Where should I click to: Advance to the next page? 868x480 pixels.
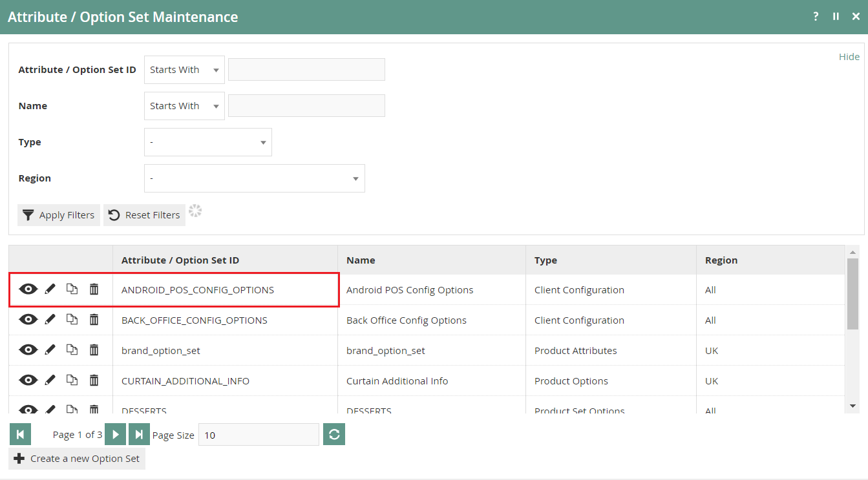115,434
